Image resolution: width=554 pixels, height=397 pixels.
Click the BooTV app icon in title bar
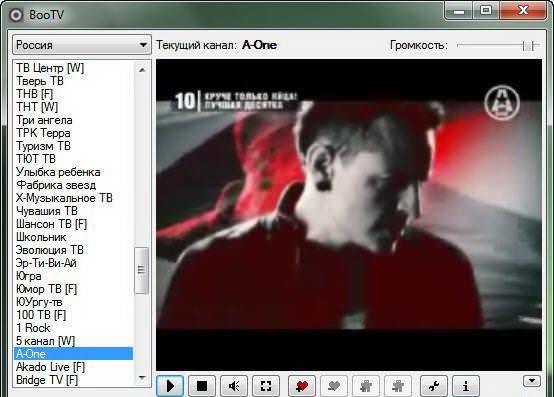pyautogui.click(x=16, y=15)
